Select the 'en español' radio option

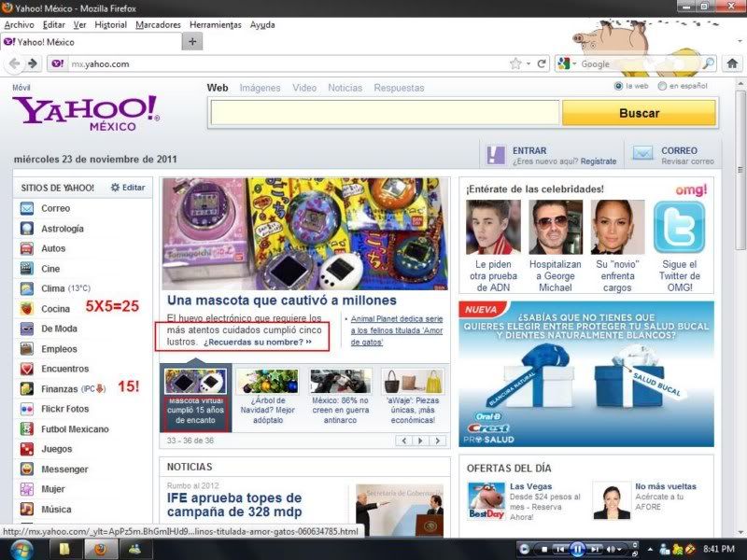662,86
